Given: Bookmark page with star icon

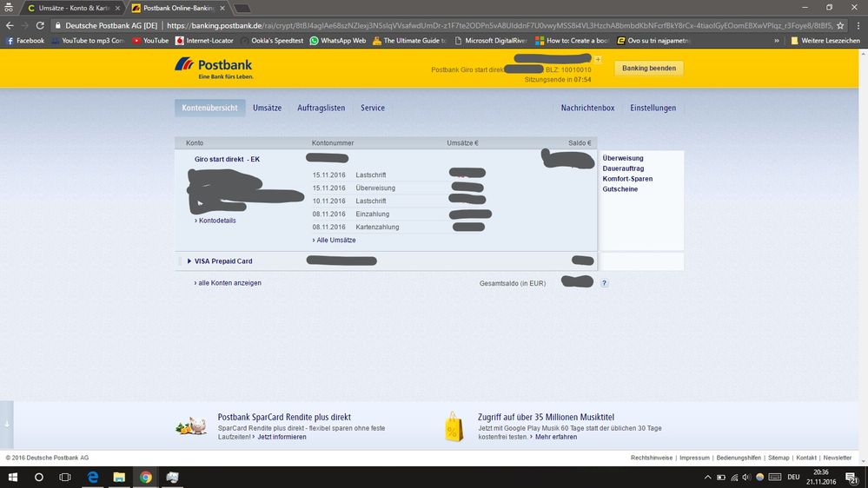Looking at the screenshot, I should [840, 25].
